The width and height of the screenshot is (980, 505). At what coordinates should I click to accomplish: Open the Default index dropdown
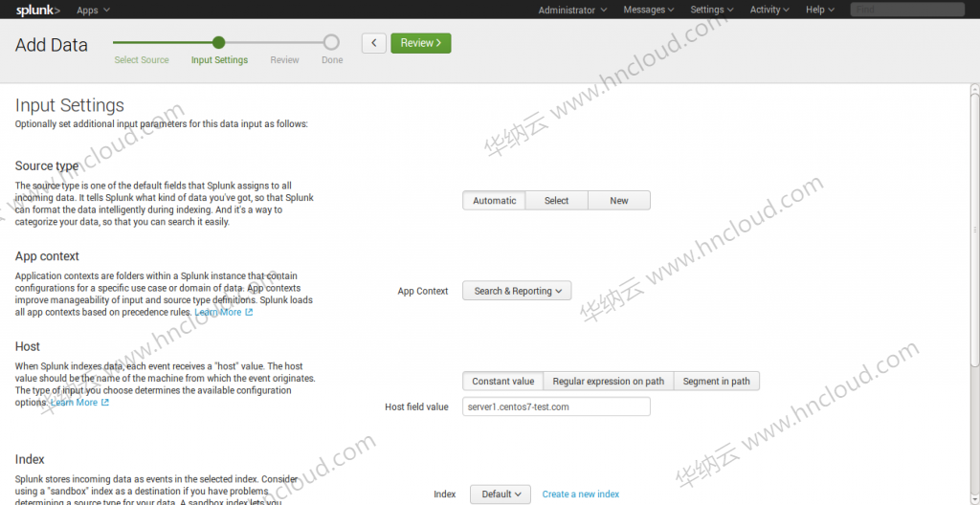click(500, 494)
